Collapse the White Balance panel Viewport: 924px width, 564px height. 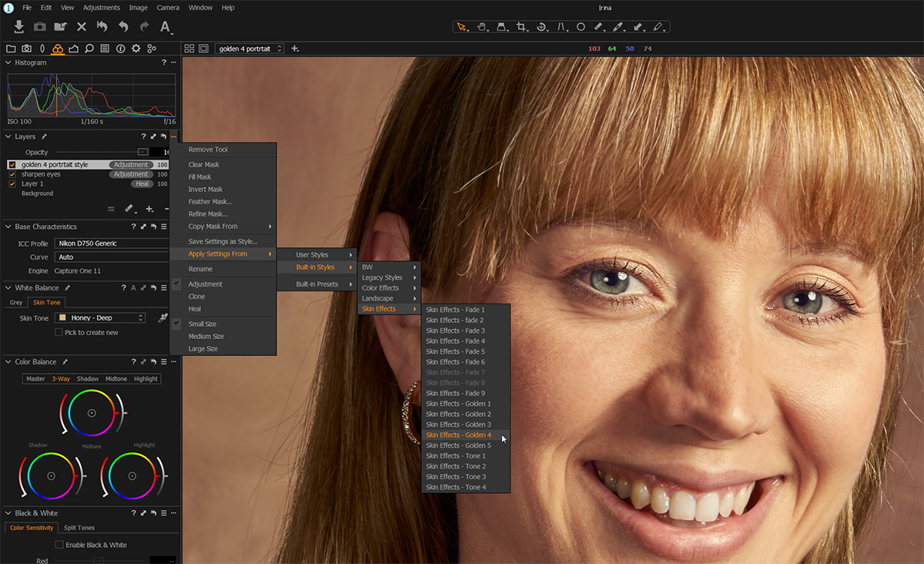coord(8,288)
